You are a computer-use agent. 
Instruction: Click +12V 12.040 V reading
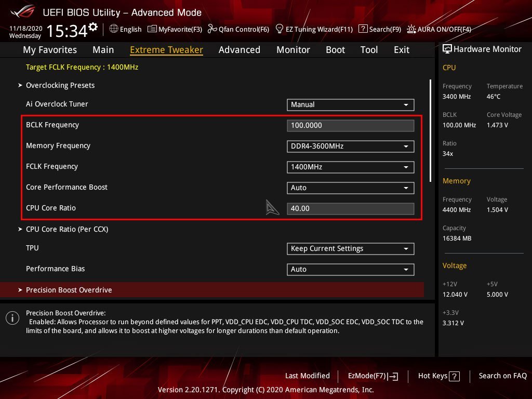point(455,295)
